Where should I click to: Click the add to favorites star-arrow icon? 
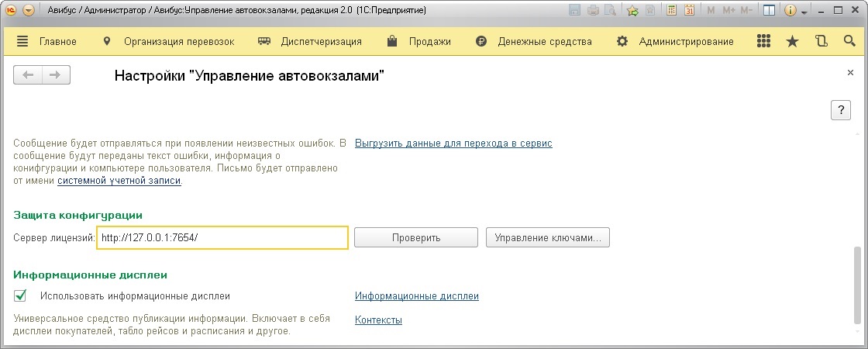click(632, 11)
